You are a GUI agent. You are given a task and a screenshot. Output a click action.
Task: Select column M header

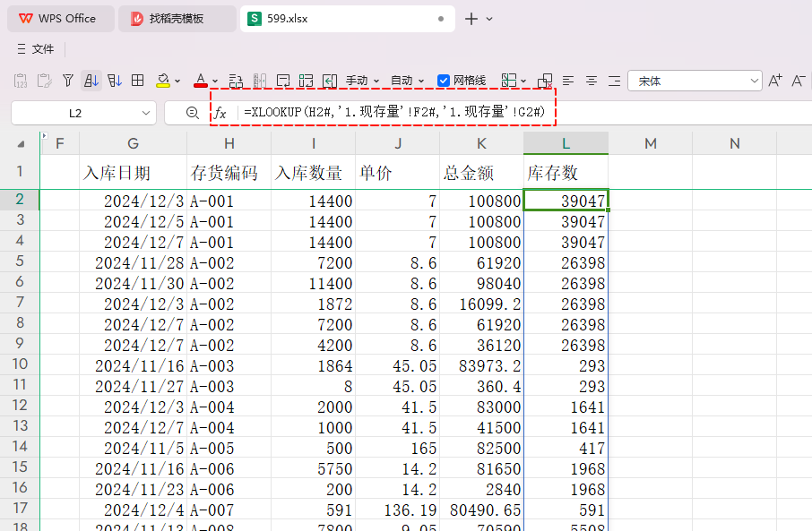pos(651,143)
